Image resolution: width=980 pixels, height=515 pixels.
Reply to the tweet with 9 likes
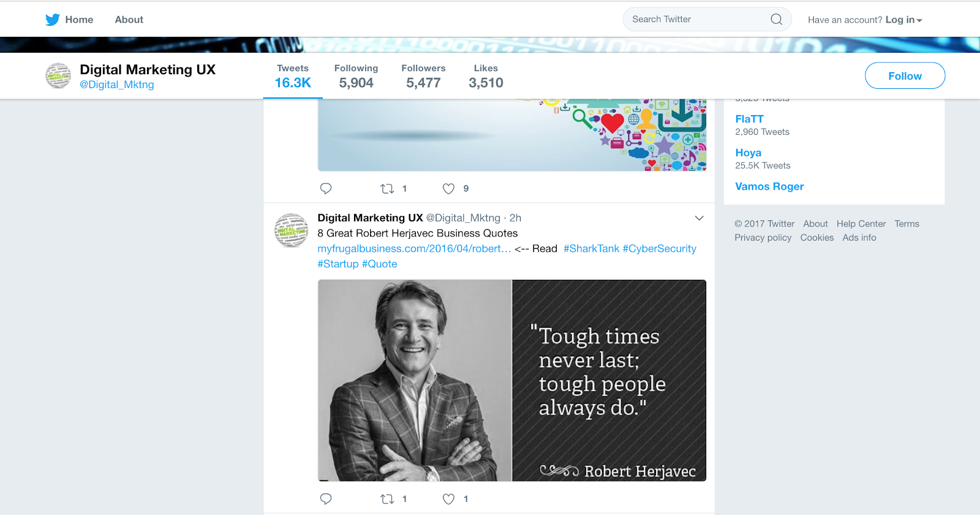tap(326, 189)
